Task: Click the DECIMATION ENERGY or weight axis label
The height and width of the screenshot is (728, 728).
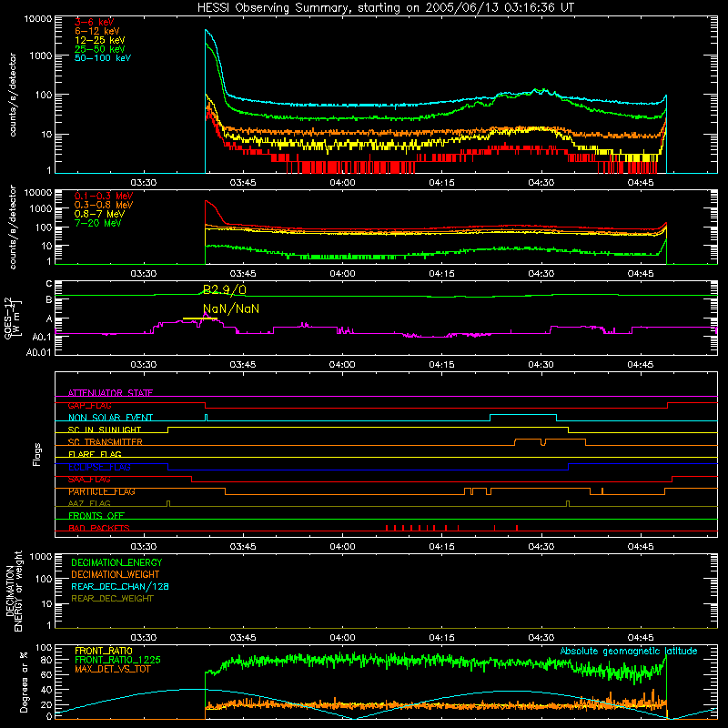Action: [14, 591]
